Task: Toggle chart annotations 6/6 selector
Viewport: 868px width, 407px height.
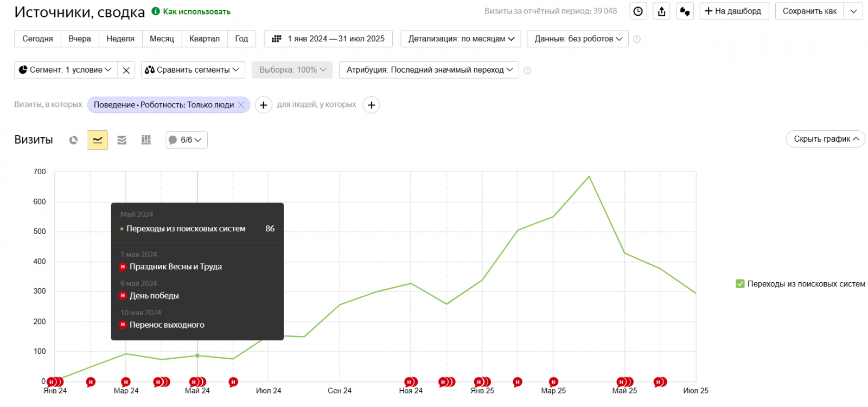Action: (x=187, y=140)
